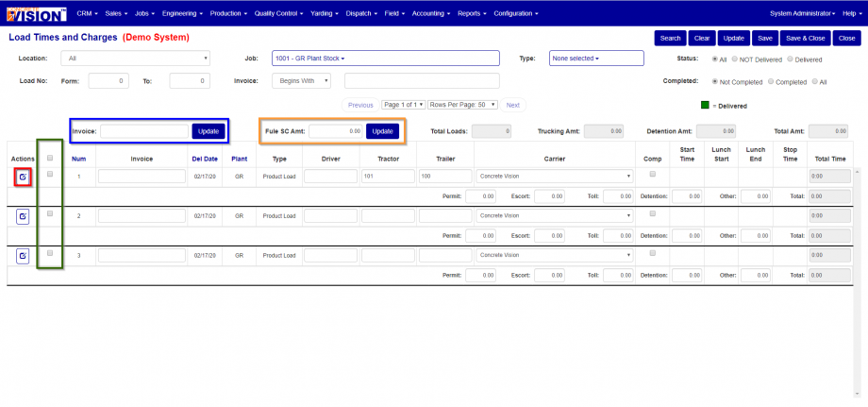This screenshot has width=868, height=407.
Task: Go to Previous page
Action: tap(360, 105)
